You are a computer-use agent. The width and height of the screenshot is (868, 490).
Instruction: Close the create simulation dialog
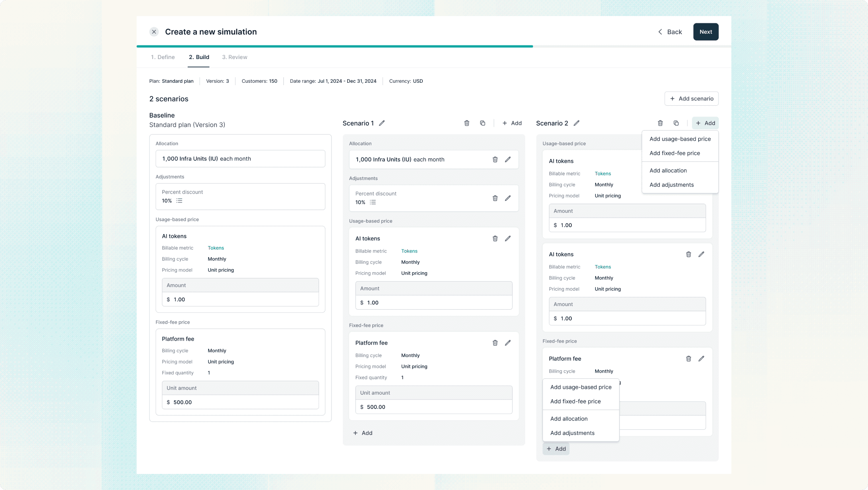tap(154, 32)
